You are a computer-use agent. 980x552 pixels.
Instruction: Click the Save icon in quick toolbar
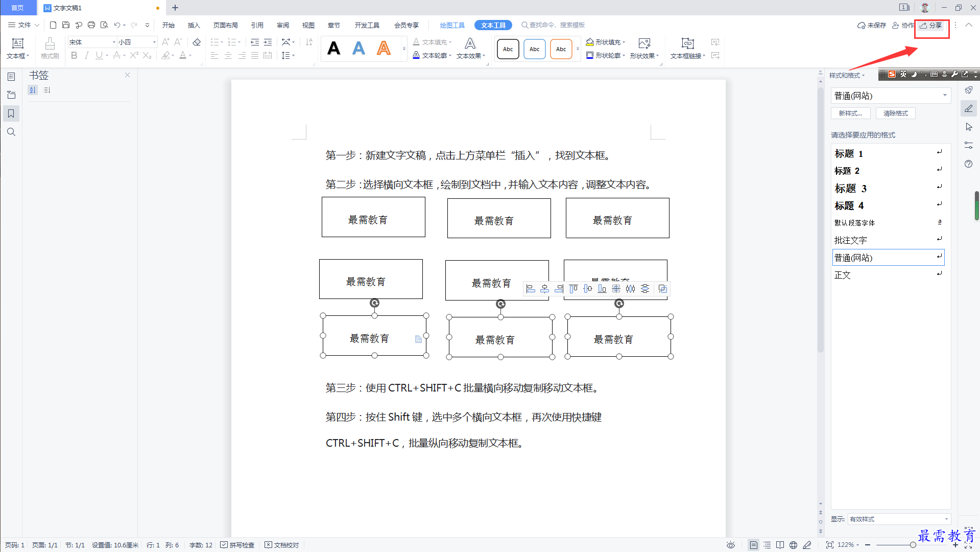click(65, 25)
